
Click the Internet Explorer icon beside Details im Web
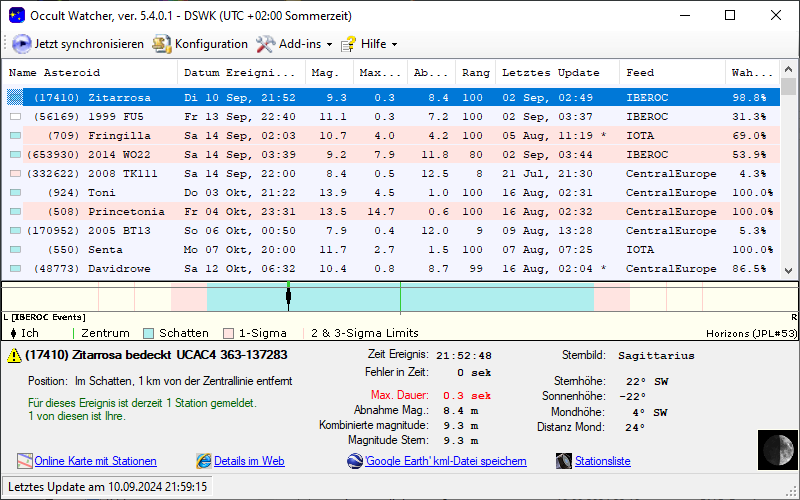coord(204,461)
